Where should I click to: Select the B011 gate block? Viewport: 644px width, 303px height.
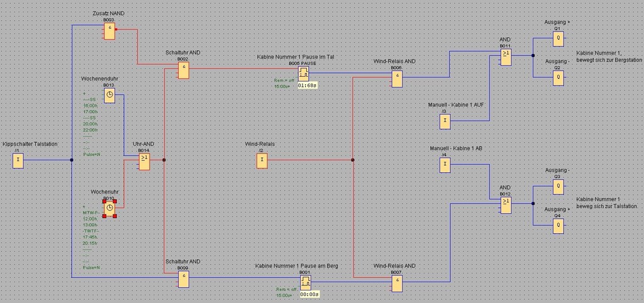coord(506,58)
